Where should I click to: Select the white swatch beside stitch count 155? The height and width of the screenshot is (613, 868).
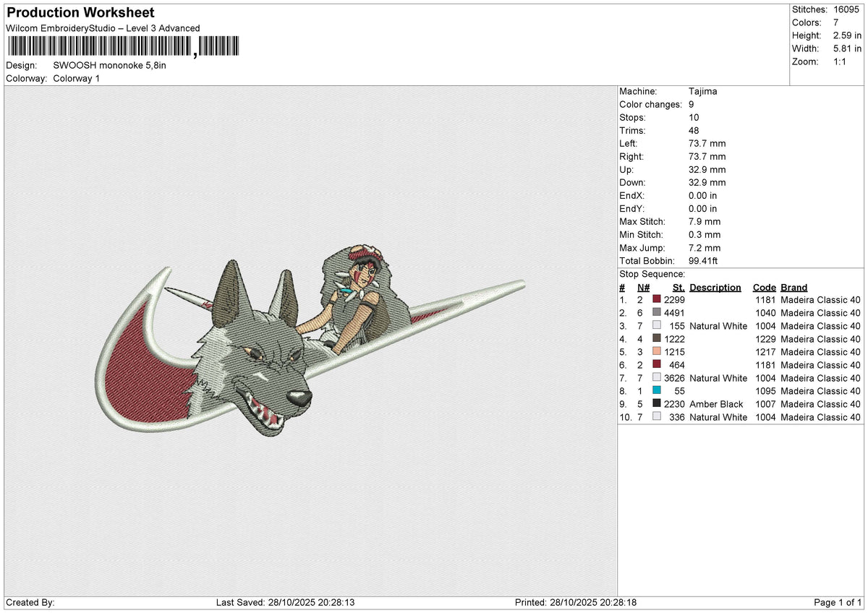[657, 326]
